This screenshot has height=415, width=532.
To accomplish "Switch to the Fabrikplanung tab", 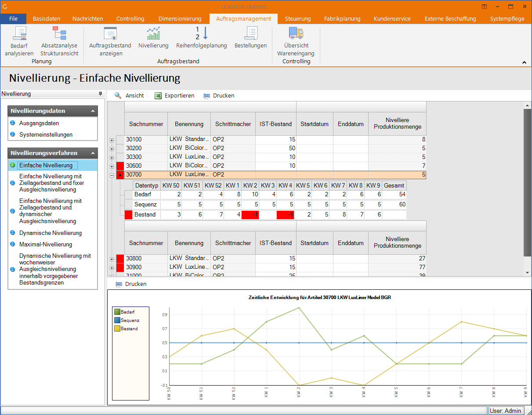I will point(342,18).
